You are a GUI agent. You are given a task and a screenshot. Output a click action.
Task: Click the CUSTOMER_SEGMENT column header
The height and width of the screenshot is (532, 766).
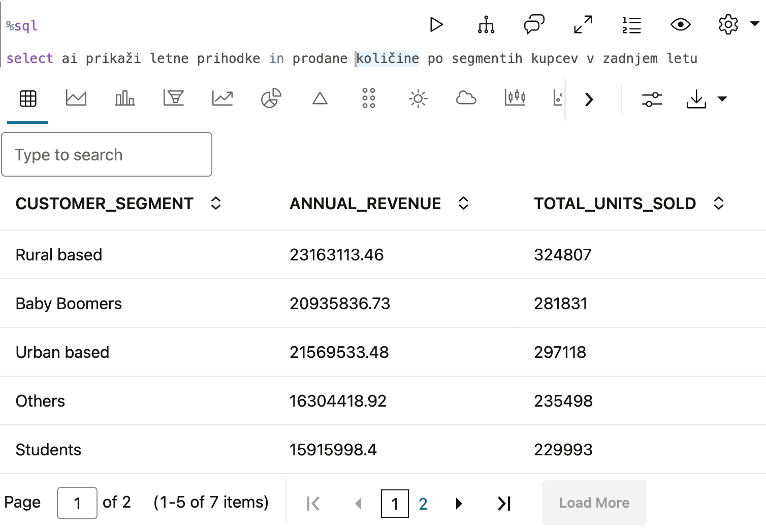coord(105,204)
